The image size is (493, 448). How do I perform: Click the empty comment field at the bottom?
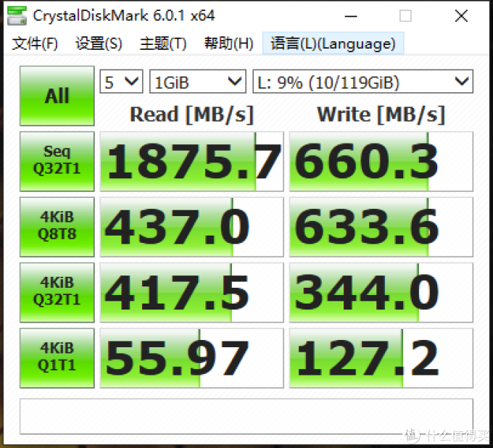click(246, 417)
